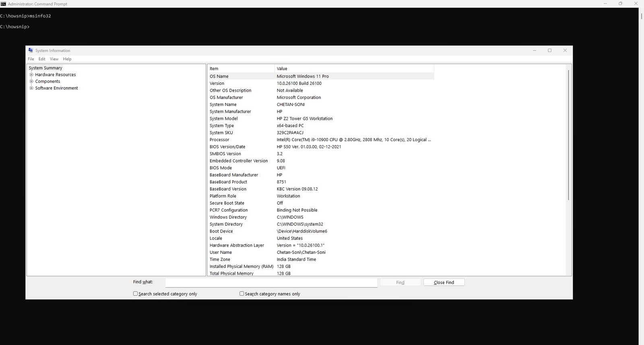Select the BaseBoard Product row label
Viewport: 644px width, 345px height.
pos(228,182)
